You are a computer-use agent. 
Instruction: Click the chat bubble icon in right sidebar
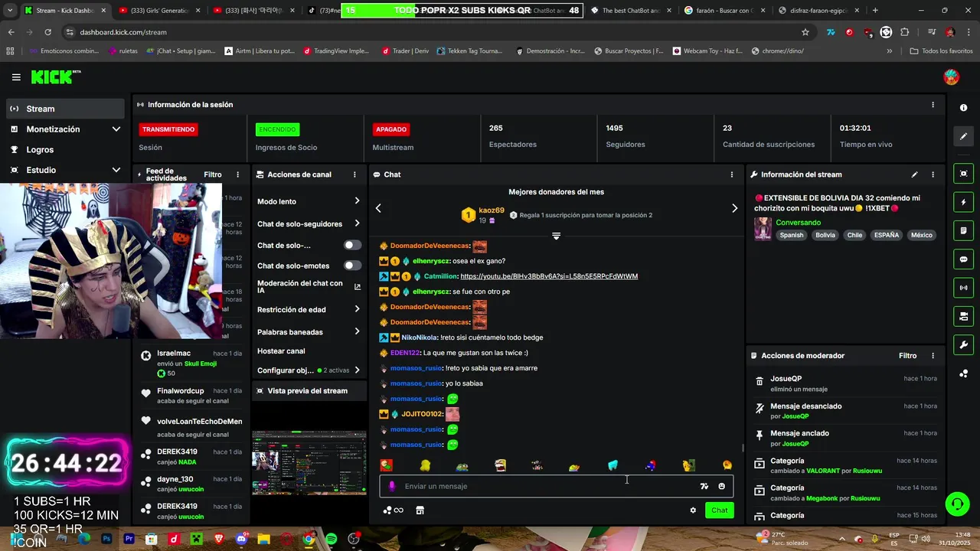point(963,259)
